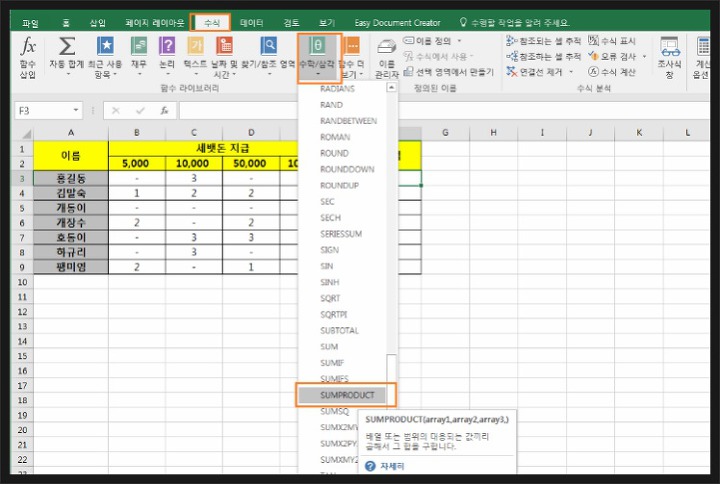Click the Tell Me search box (수행할 작업을 알려 주세요)

coord(515,23)
